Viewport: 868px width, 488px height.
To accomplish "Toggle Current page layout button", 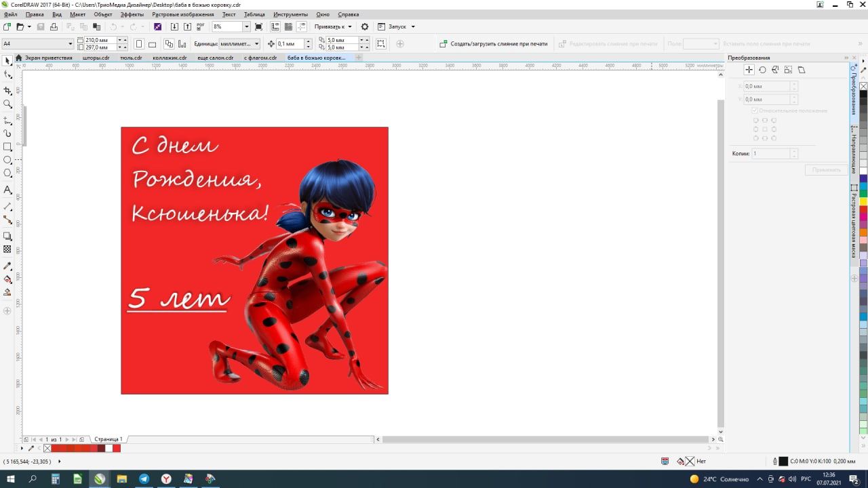I will pyautogui.click(x=182, y=44).
